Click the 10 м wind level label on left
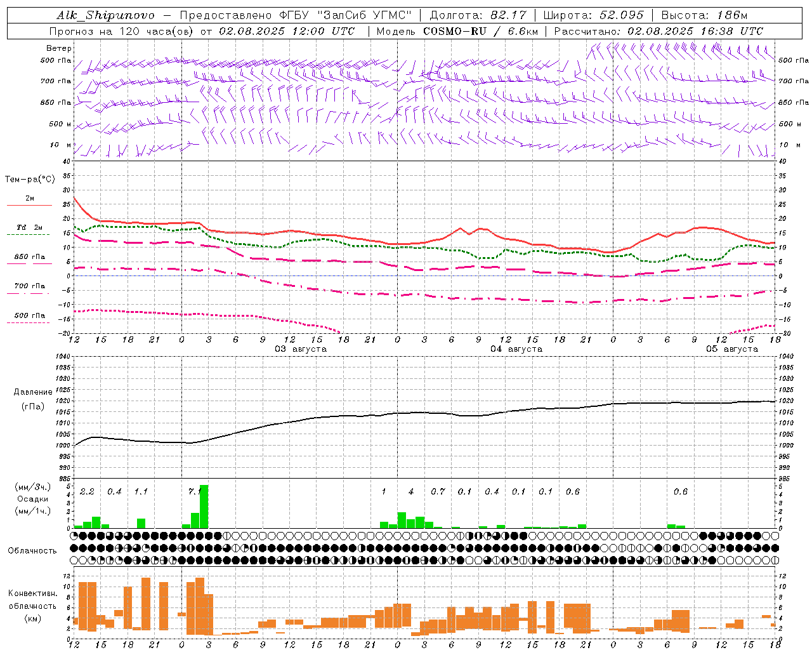Screen dimensions: 812x650 point(62,145)
